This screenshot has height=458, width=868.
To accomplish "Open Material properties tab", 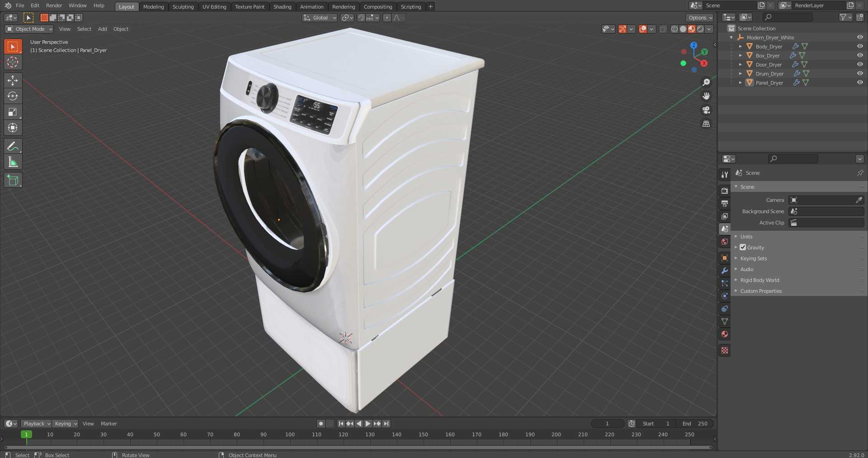I will [x=725, y=334].
